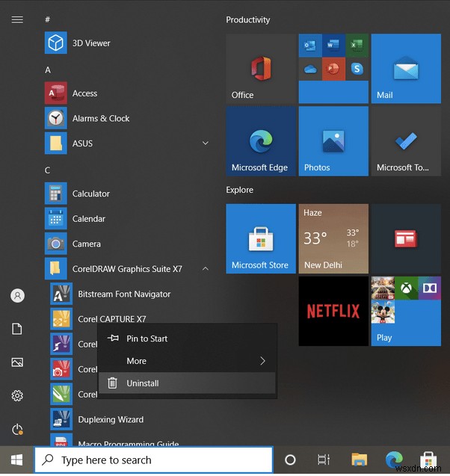
Task: Click the Word icon in Office folder tile
Action: pyautogui.click(x=333, y=46)
